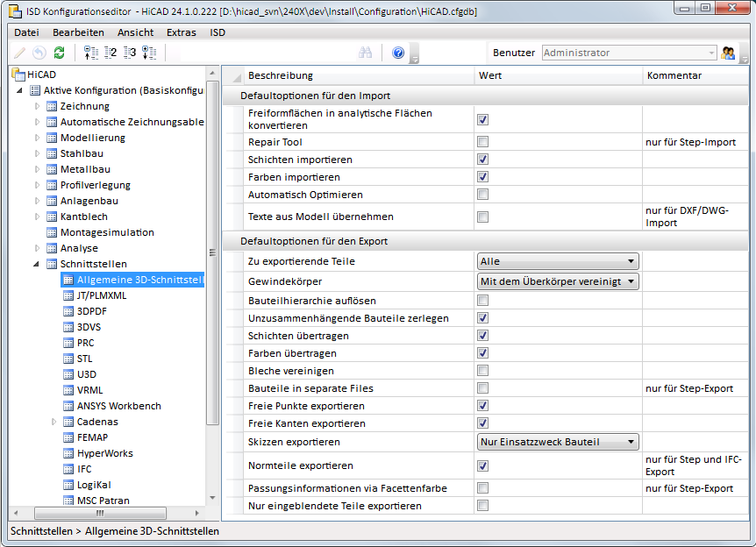Click the expand level 3 tree icon
The image size is (756, 547).
(130, 53)
